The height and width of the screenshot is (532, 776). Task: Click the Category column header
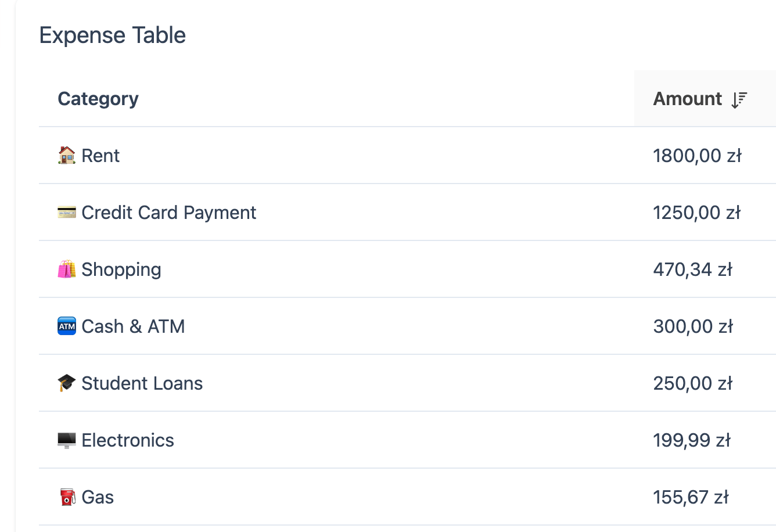coord(98,99)
